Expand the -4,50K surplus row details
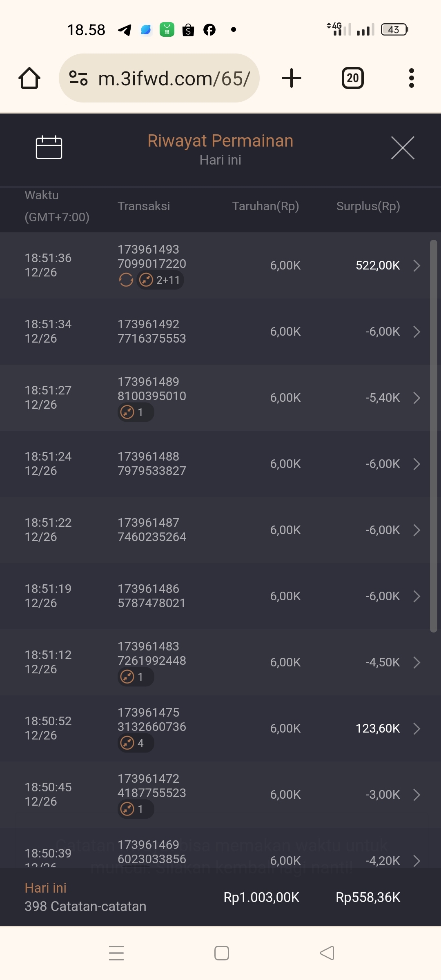The image size is (441, 980). point(416,662)
